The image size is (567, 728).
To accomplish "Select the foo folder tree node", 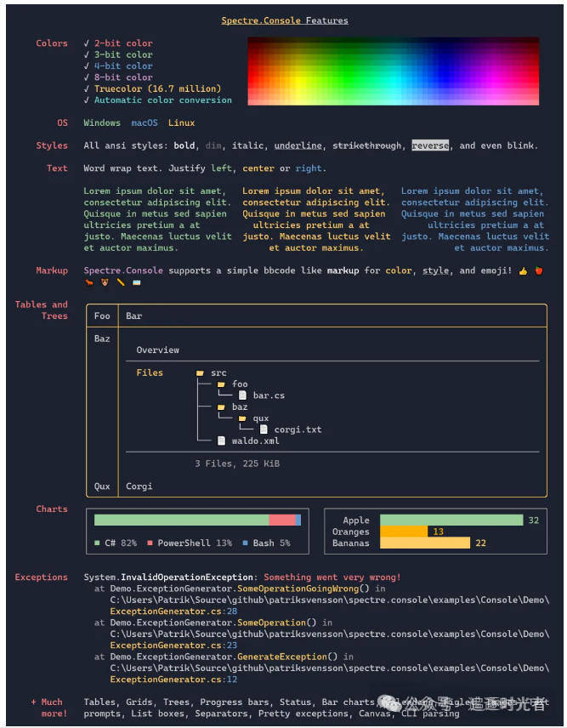I will 240,384.
